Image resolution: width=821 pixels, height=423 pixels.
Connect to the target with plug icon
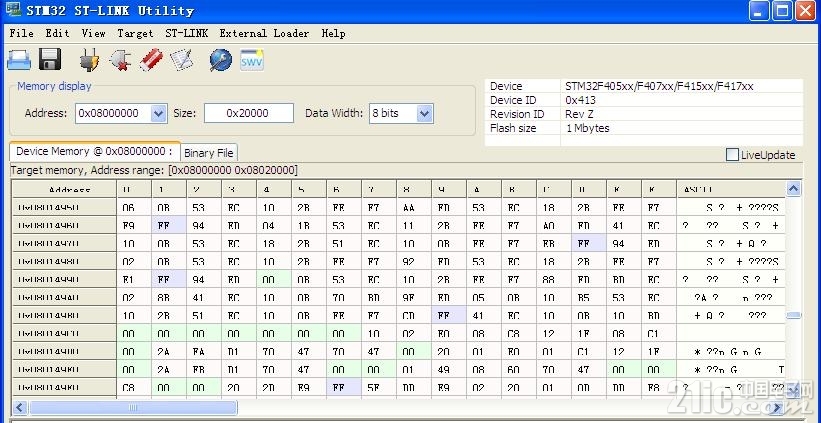pos(90,60)
